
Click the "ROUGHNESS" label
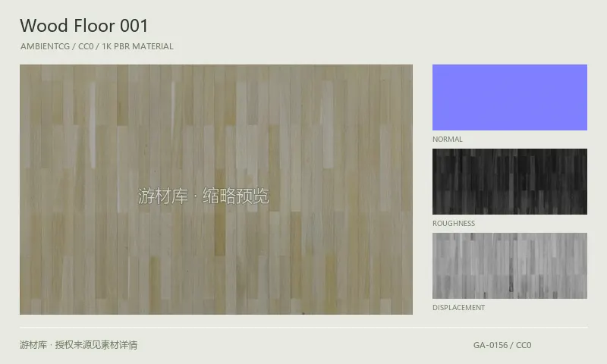(454, 224)
